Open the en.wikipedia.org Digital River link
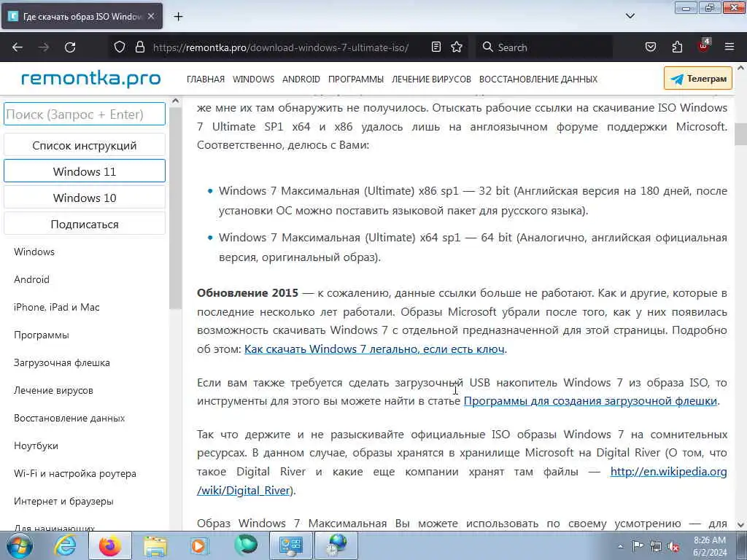Viewport: 747px width, 560px height. coord(668,472)
